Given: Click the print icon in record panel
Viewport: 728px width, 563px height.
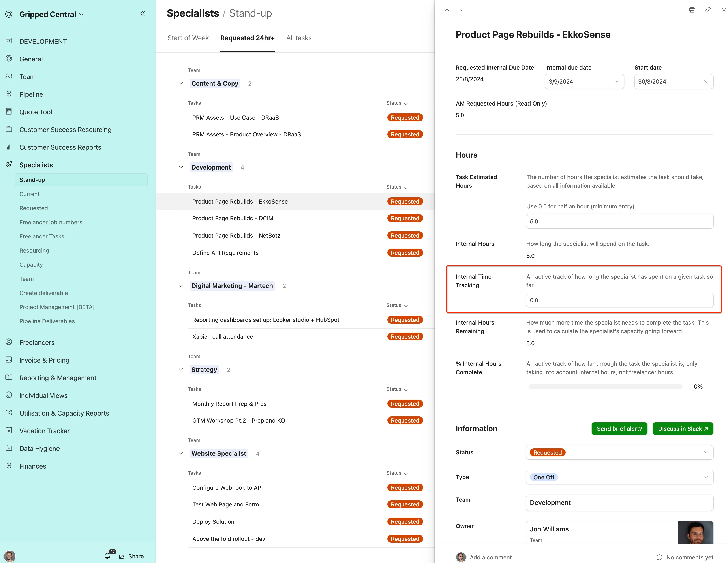Looking at the screenshot, I should 692,10.
